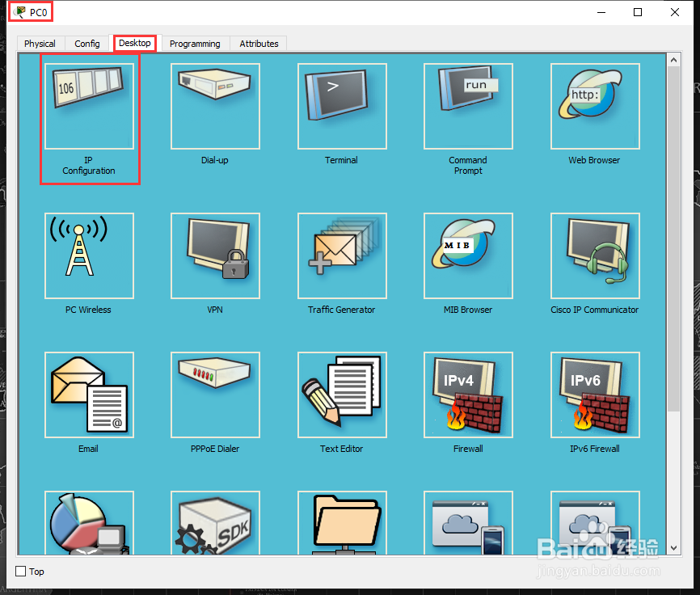Open the SDK box icon

tap(215, 523)
